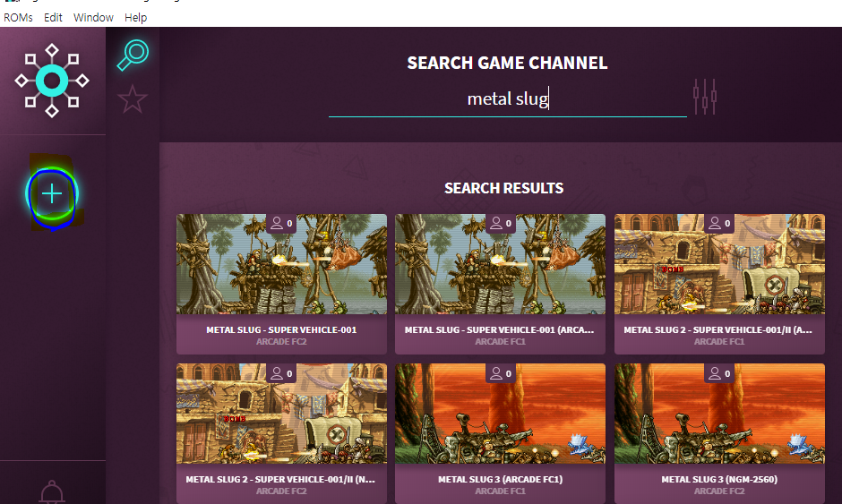Click the plus button to add a channel

point(52,194)
